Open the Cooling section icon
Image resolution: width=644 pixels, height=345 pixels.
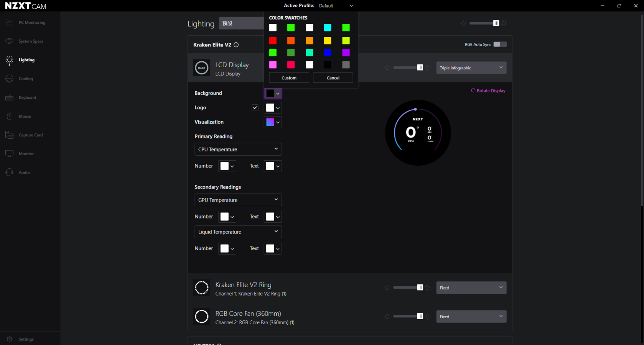click(x=10, y=79)
